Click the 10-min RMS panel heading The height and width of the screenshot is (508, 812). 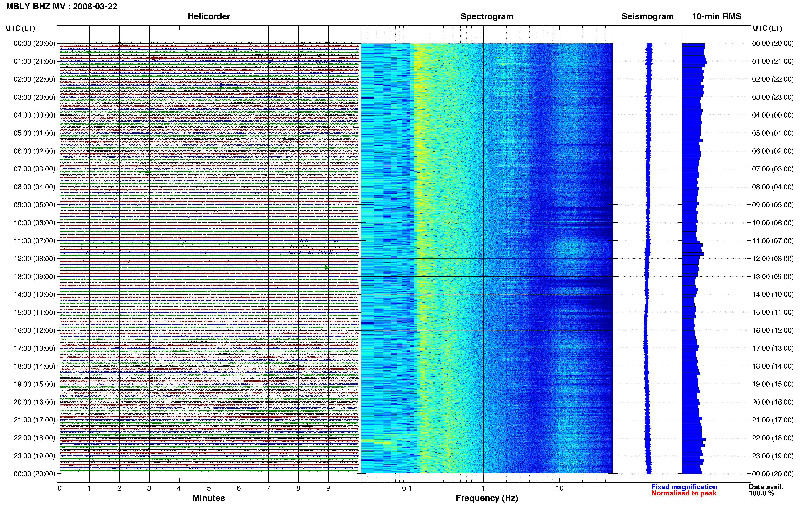click(717, 16)
